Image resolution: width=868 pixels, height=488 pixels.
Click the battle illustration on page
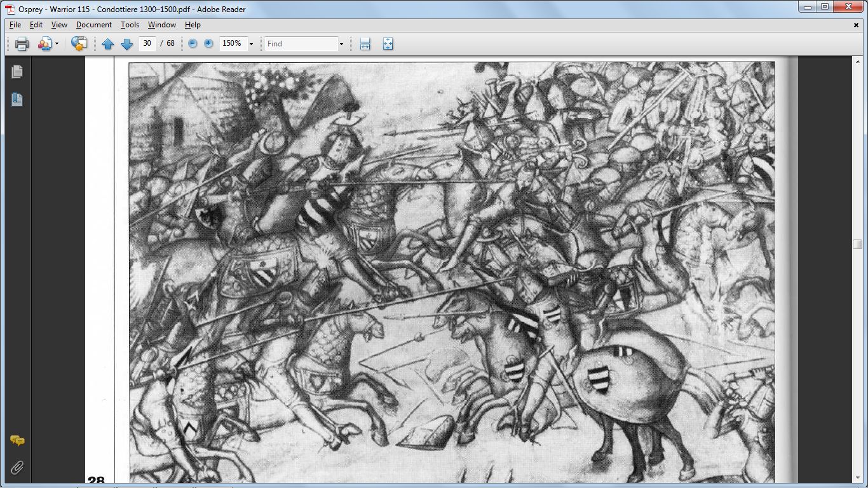tap(452, 272)
